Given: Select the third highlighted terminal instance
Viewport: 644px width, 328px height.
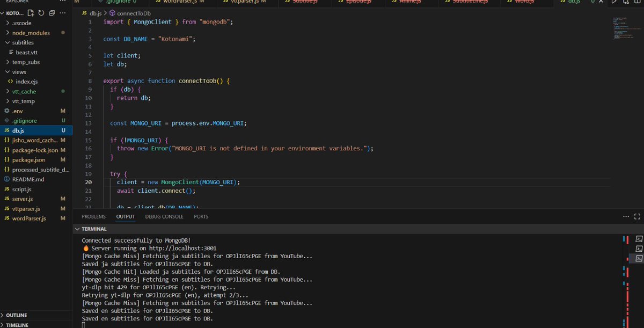Looking at the screenshot, I should click(x=639, y=258).
